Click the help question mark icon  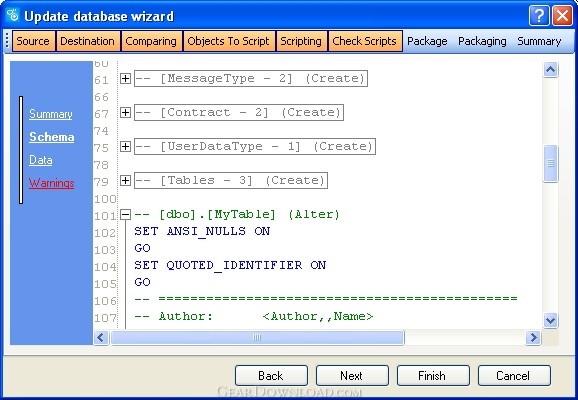point(539,16)
